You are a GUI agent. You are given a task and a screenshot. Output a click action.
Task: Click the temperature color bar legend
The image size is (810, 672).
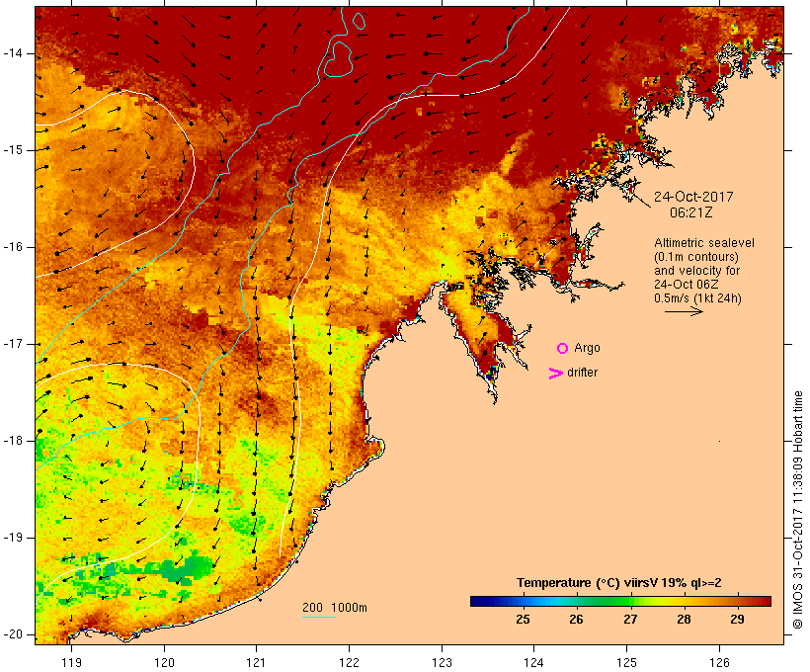[620, 601]
